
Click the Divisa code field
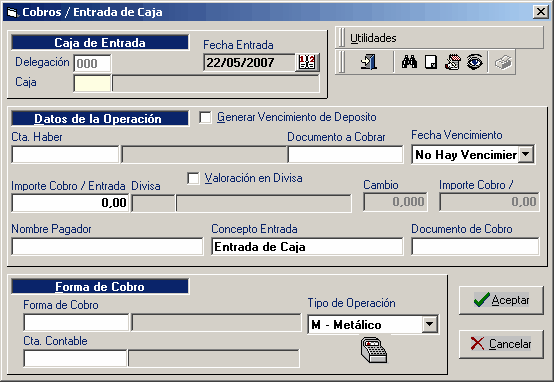(x=153, y=203)
